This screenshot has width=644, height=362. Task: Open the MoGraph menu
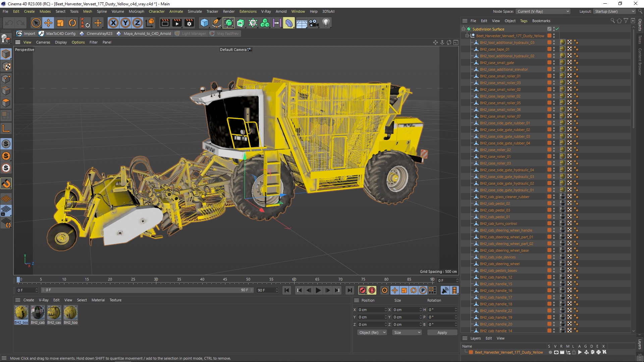point(136,11)
